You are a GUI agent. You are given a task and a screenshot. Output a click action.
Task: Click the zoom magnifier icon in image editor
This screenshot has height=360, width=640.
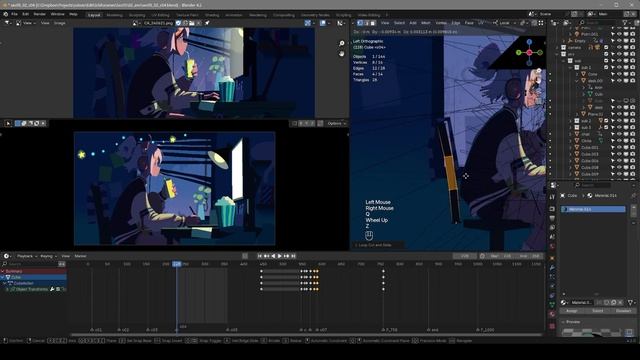[x=342, y=43]
